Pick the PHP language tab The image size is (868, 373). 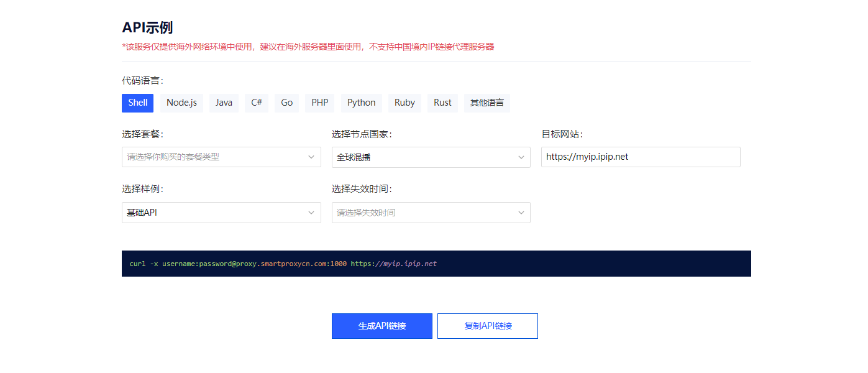click(x=319, y=103)
